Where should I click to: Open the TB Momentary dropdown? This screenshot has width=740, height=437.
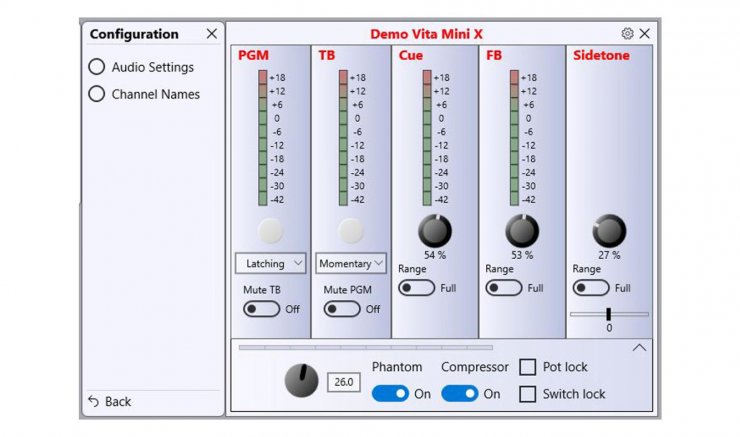(351, 264)
